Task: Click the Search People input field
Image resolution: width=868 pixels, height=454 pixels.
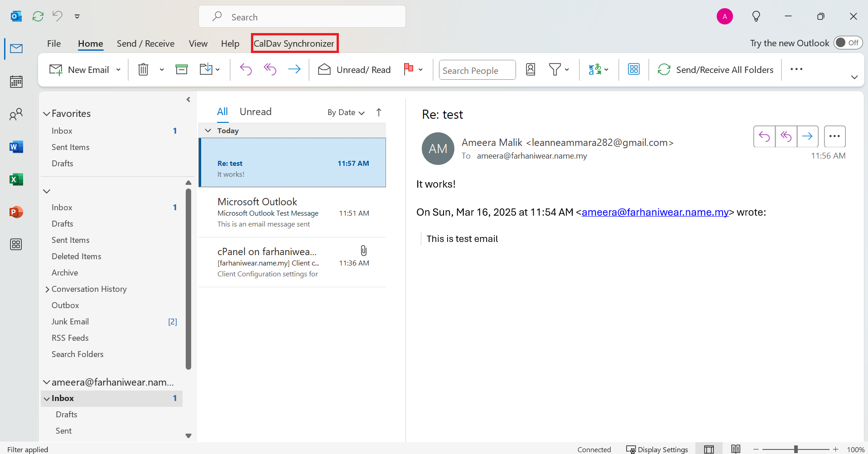Action: click(x=477, y=70)
